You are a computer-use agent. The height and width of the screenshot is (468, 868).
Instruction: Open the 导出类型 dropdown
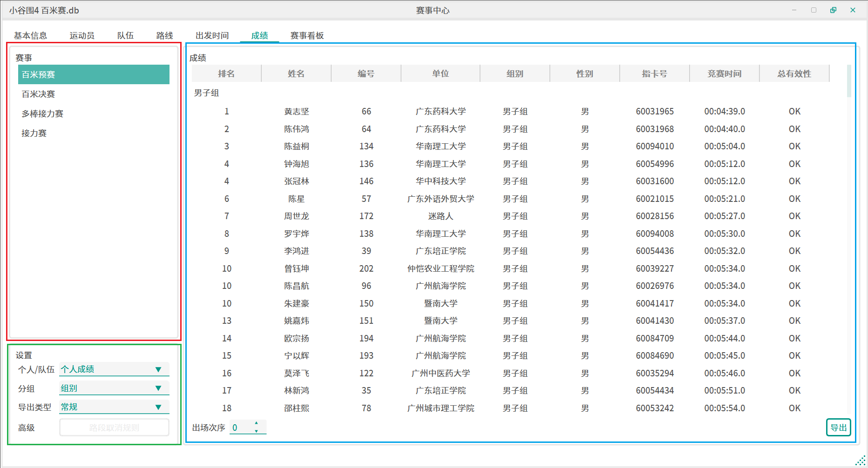coord(114,407)
